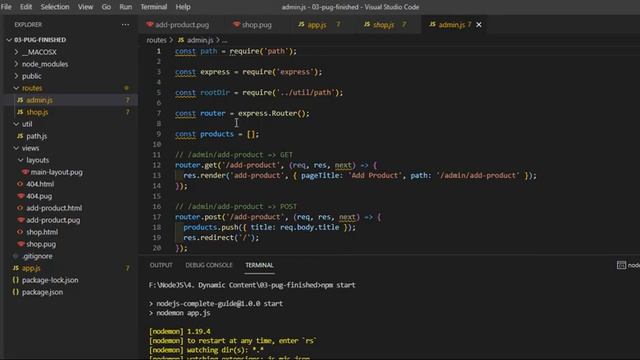The width and height of the screenshot is (640, 360).
Task: Select the TERMINAL panel tab
Action: 259,265
